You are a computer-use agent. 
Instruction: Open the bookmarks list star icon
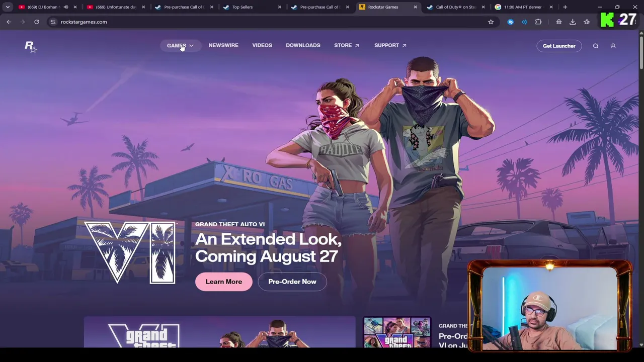point(587,22)
